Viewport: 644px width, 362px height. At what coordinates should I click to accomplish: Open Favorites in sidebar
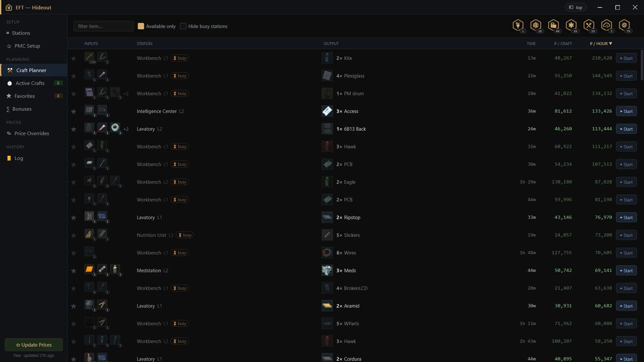(33, 96)
